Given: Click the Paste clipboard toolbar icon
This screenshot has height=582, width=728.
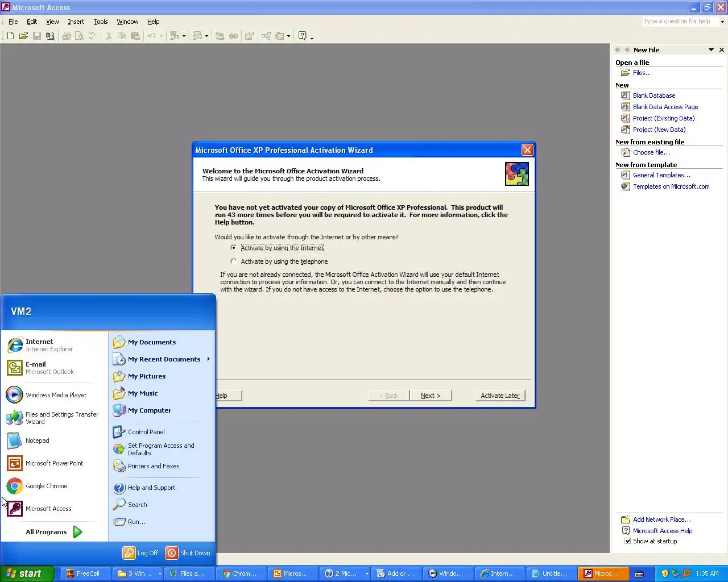Looking at the screenshot, I should (x=135, y=36).
